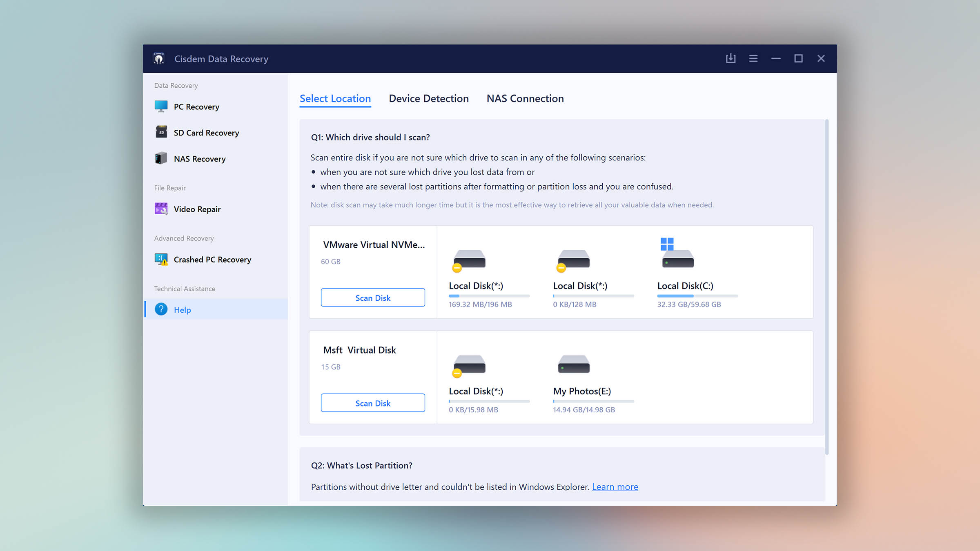Image resolution: width=980 pixels, height=551 pixels.
Task: Open Crashed PC Recovery in sidebar
Action: 216,260
